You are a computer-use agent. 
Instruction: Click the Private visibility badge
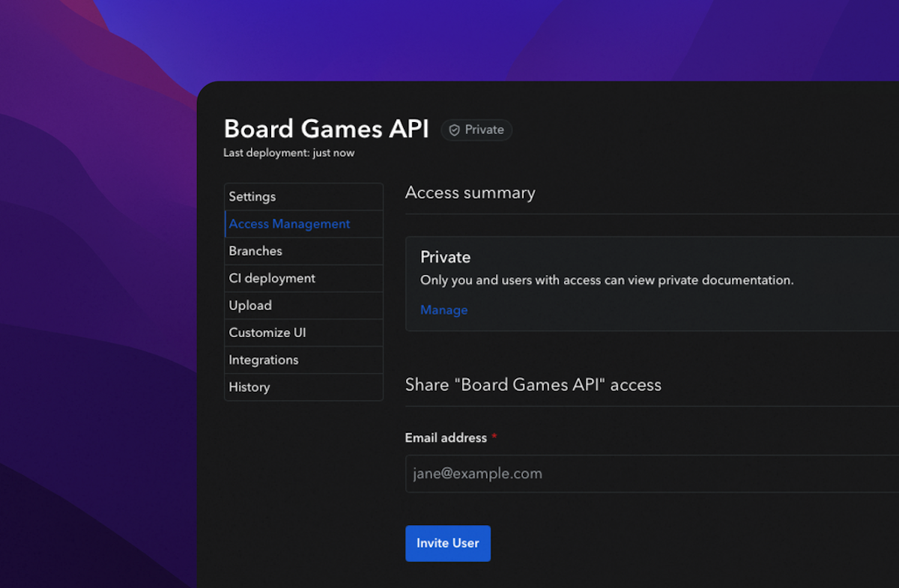(476, 130)
